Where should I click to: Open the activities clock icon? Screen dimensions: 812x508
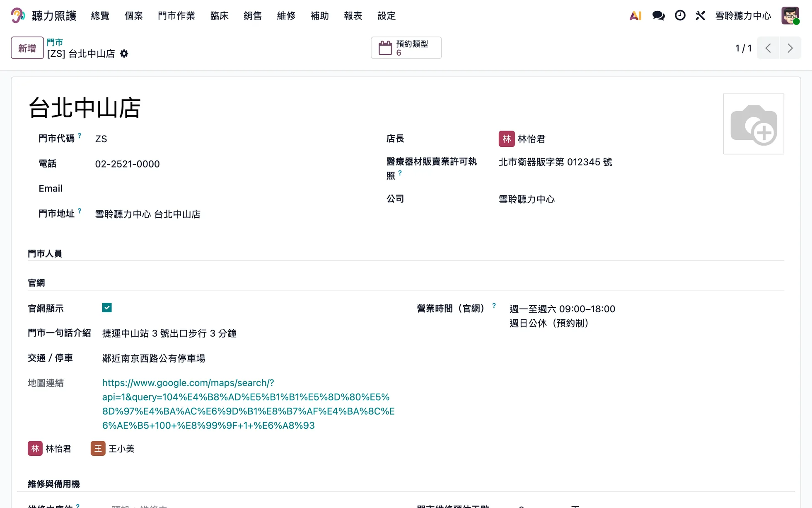(x=680, y=16)
